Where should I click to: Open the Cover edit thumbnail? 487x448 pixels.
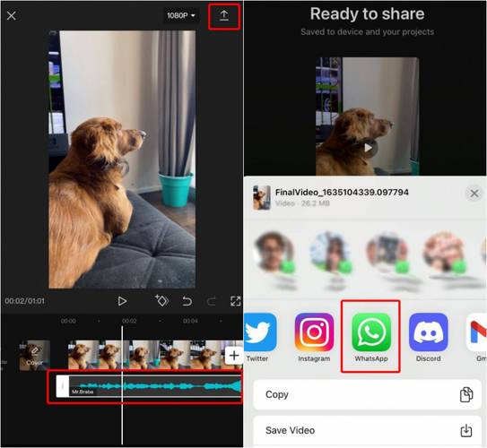click(34, 356)
